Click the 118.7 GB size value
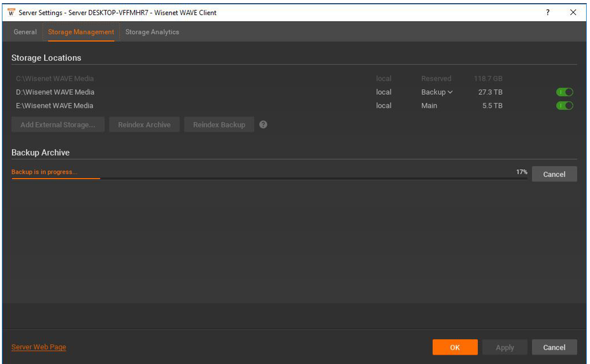The width and height of the screenshot is (590, 364). click(488, 79)
